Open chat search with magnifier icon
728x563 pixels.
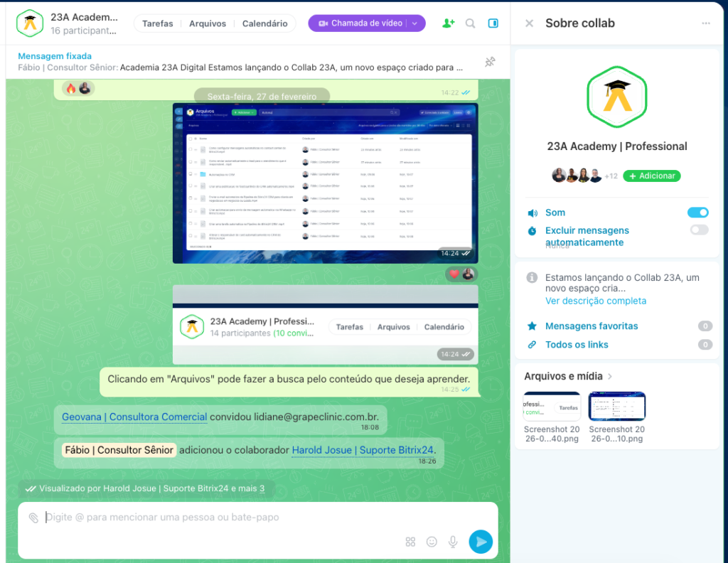tap(470, 23)
